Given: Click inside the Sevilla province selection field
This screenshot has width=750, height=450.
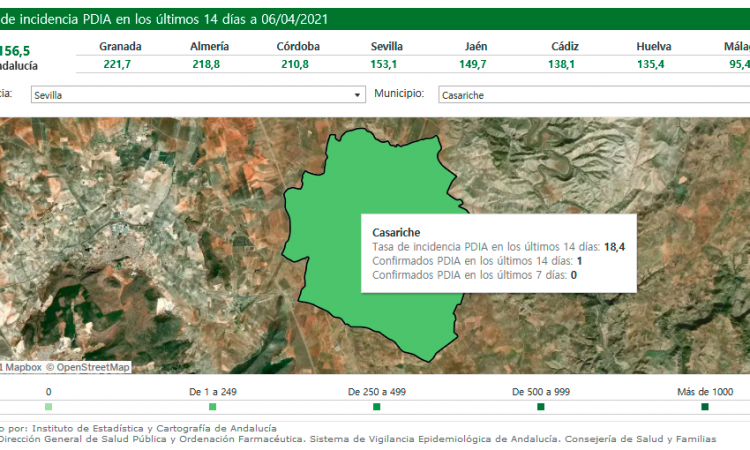Looking at the screenshot, I should pos(190,95).
